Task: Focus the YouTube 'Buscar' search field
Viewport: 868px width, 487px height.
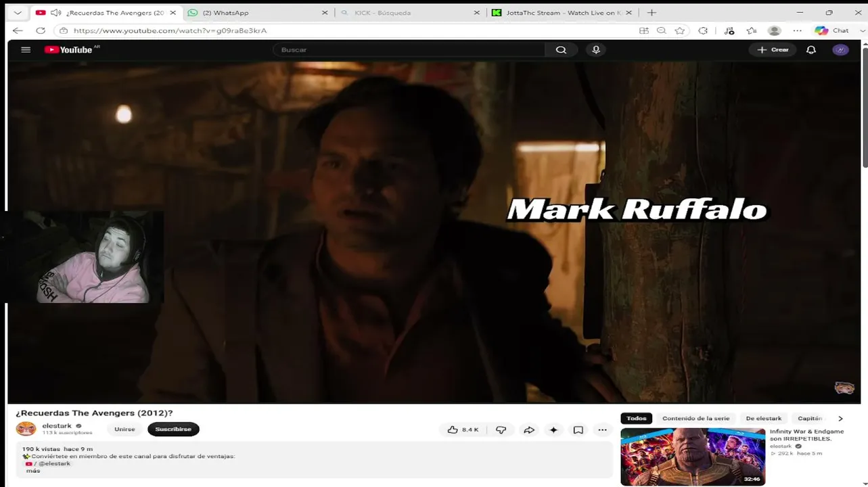Action: pyautogui.click(x=409, y=49)
